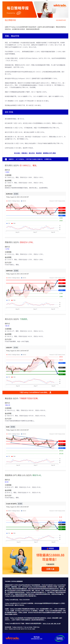Open the 美元/日元 jump link
This screenshot has height=644, width=70.
click(x=32, y=153)
